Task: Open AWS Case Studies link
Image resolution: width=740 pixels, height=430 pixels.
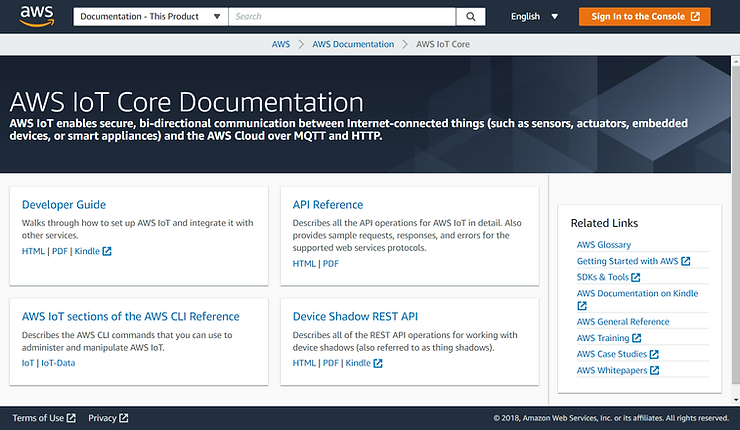Action: point(617,354)
